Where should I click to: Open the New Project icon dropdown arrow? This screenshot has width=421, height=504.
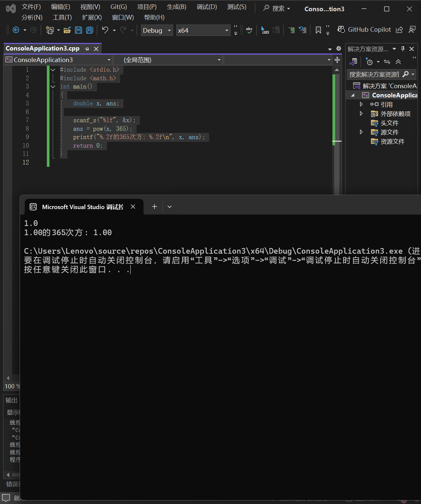pyautogui.click(x=58, y=30)
